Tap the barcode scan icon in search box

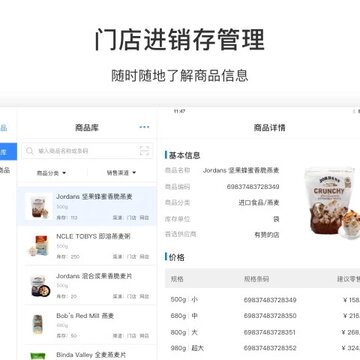tap(144, 151)
